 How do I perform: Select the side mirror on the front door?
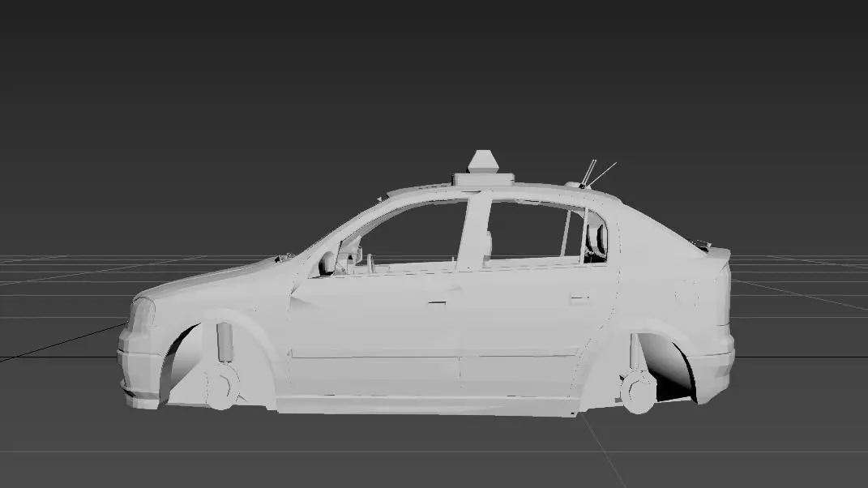tap(327, 263)
